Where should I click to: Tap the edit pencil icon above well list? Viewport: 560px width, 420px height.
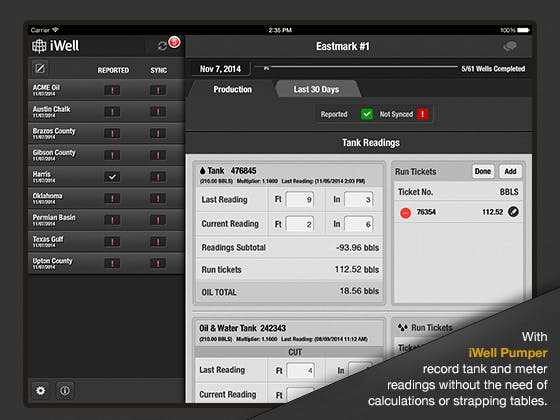[x=40, y=68]
